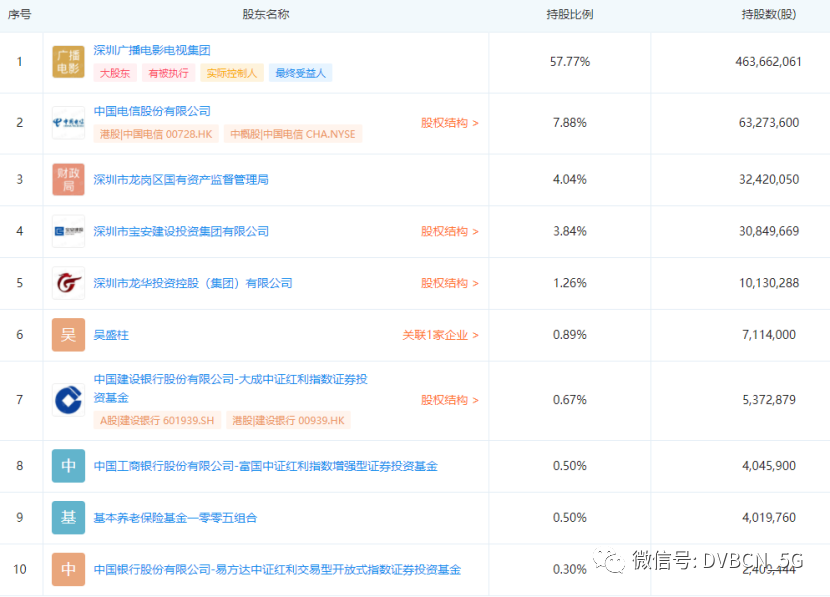Select the 7.88% holding ratio cell
Image resolution: width=830 pixels, height=597 pixels.
click(570, 123)
